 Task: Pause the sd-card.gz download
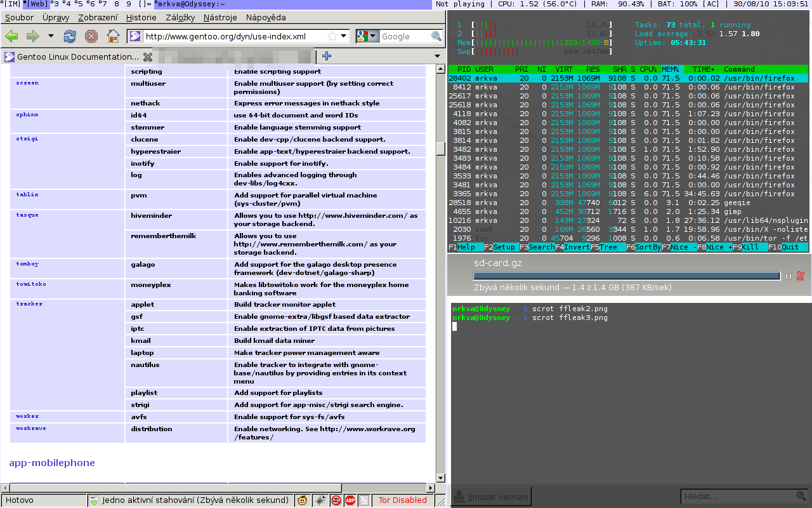tap(789, 276)
